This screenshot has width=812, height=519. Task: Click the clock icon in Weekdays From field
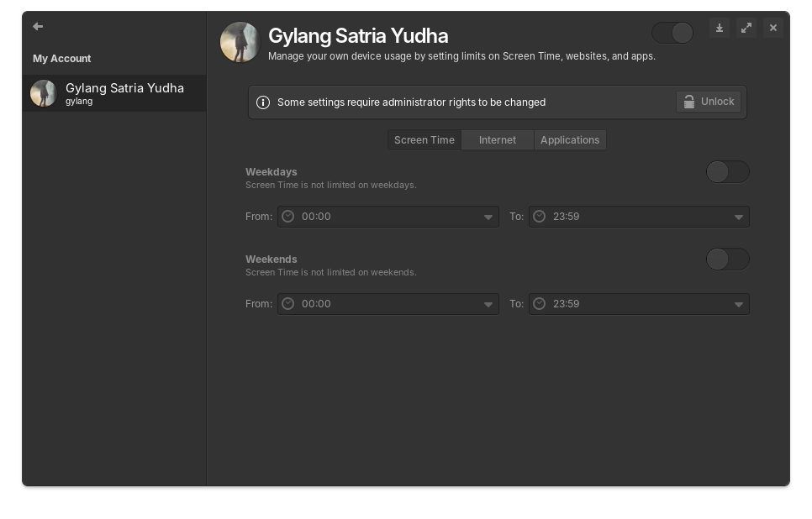pyautogui.click(x=288, y=217)
